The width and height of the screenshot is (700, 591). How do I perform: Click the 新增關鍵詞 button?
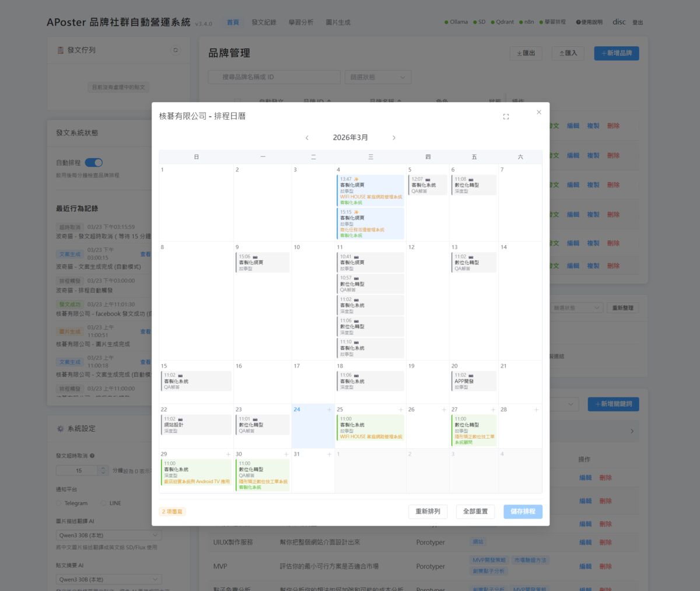point(613,404)
